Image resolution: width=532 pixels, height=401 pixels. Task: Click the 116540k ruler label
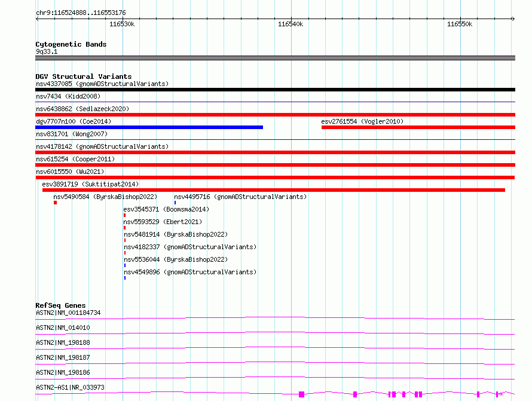[291, 24]
